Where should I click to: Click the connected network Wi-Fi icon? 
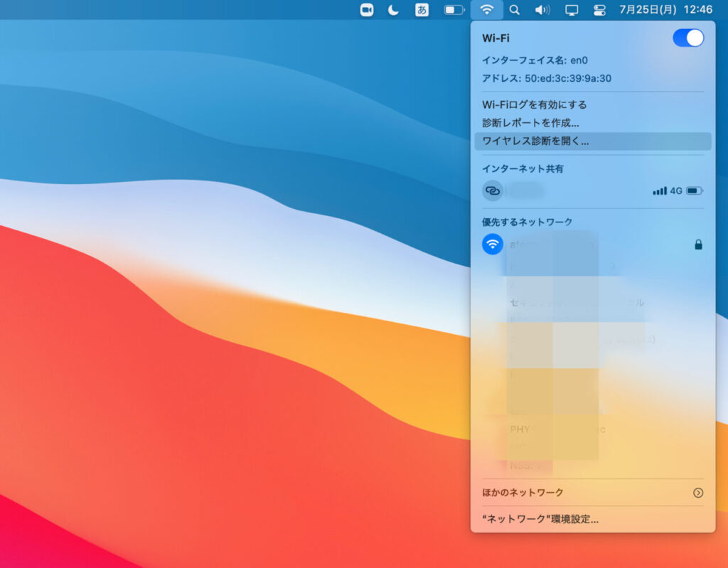(x=492, y=245)
